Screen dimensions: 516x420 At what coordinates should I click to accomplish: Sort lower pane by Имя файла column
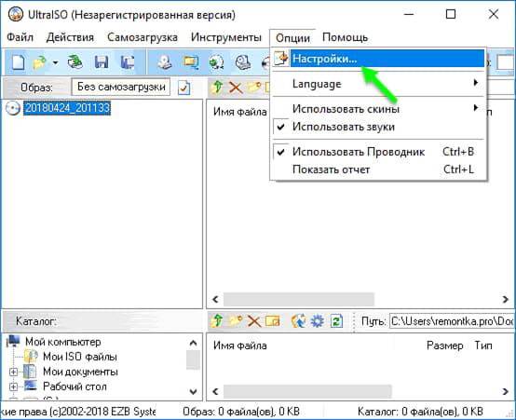pos(240,345)
